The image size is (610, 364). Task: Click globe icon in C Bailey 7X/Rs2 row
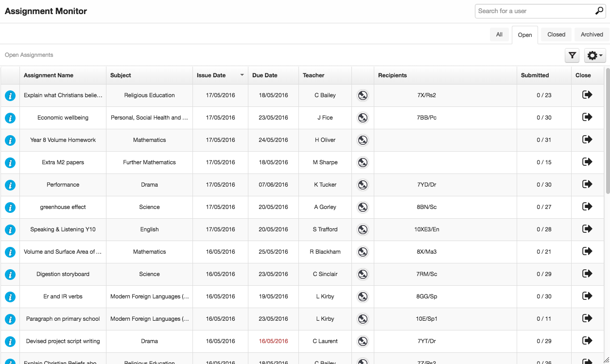[x=363, y=96]
